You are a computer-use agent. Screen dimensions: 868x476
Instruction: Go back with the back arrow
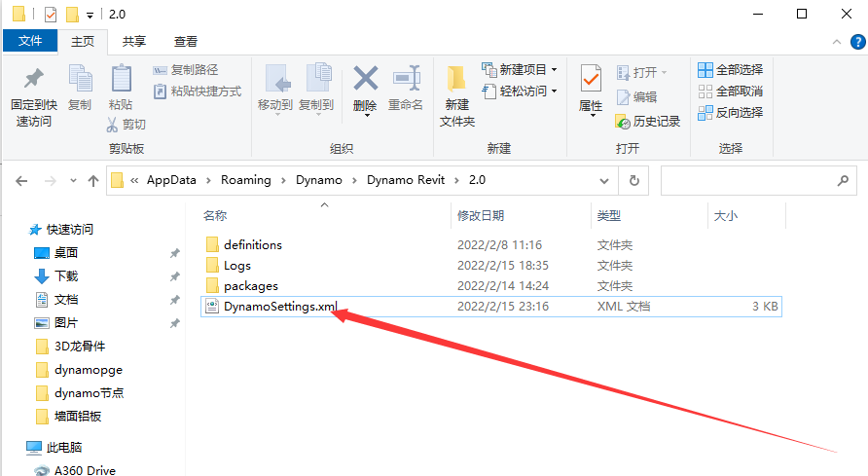click(21, 181)
